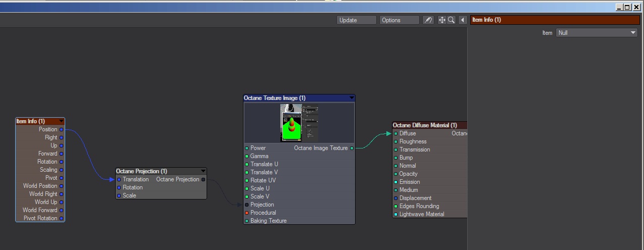Open the Item dropdown showing Null

(597, 33)
